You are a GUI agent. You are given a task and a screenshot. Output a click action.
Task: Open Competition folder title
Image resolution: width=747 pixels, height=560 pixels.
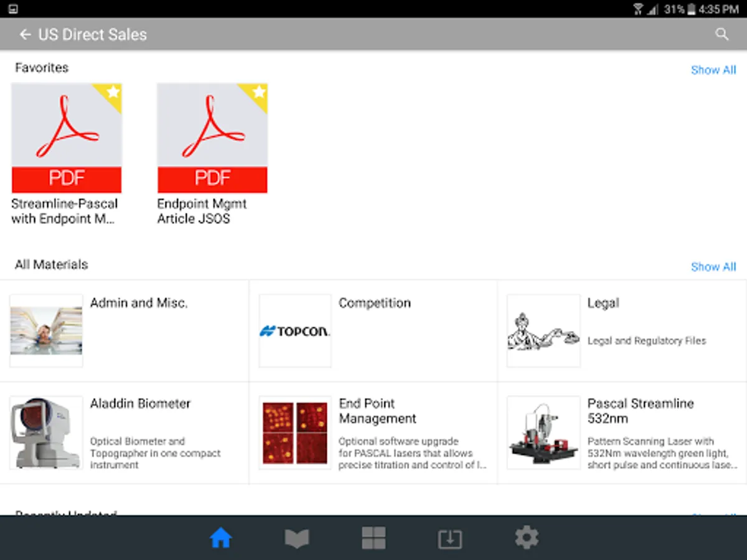(x=375, y=303)
